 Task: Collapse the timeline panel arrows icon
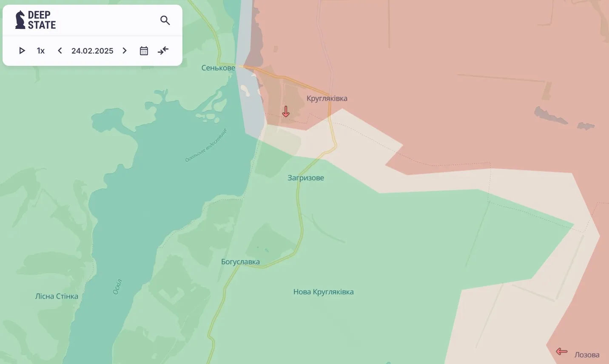coord(163,51)
